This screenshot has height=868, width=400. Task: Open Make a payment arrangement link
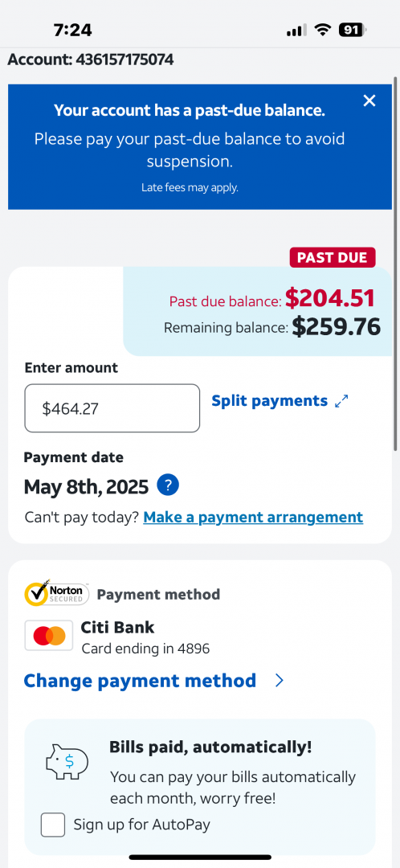(253, 517)
